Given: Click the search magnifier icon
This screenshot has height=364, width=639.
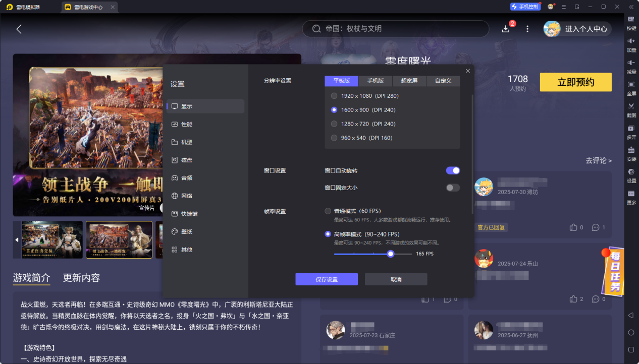Looking at the screenshot, I should point(316,29).
